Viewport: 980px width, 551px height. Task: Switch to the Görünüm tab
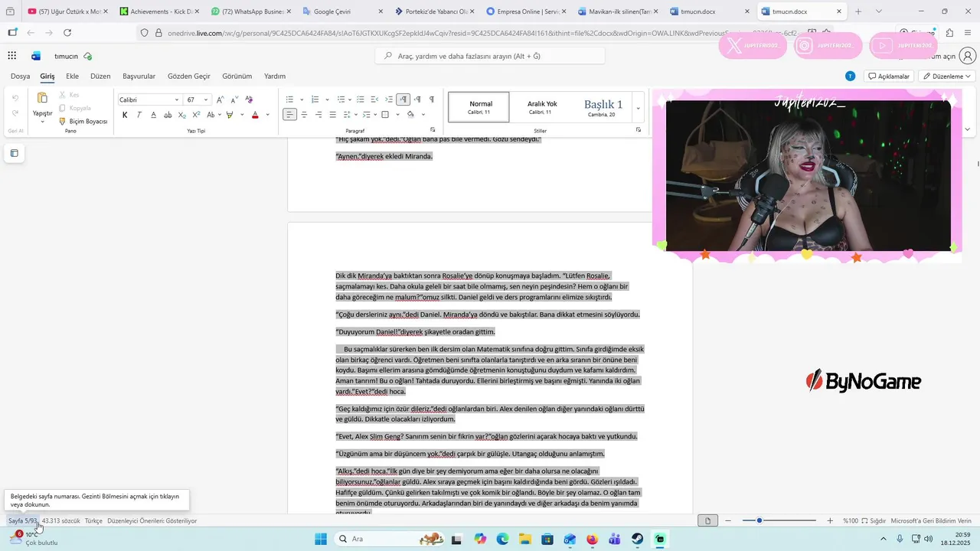[x=237, y=77]
